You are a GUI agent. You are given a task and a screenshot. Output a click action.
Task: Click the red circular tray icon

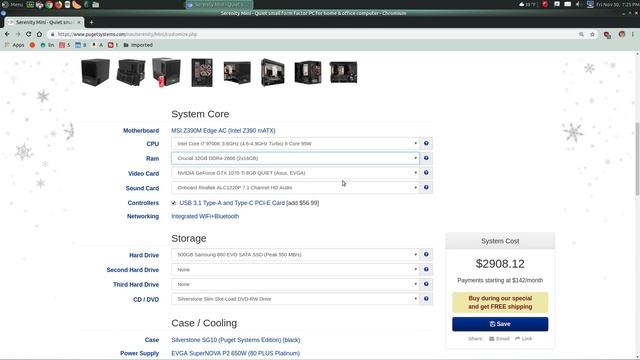tap(545, 4)
